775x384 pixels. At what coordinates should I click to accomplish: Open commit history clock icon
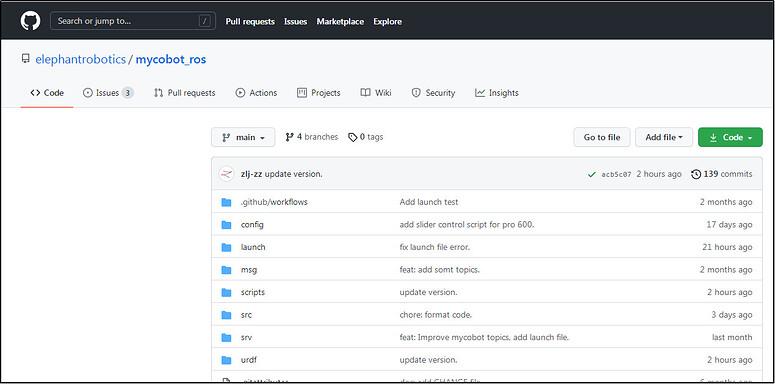click(x=696, y=174)
